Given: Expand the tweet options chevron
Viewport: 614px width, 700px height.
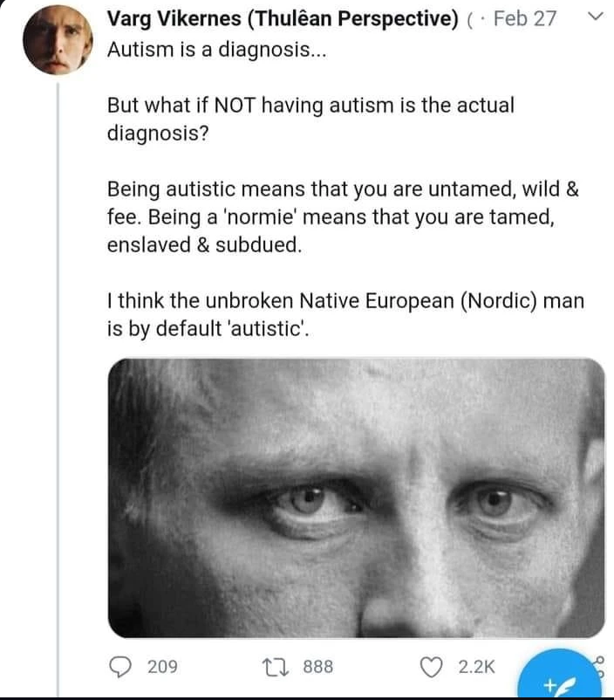Looking at the screenshot, I should click(x=596, y=18).
